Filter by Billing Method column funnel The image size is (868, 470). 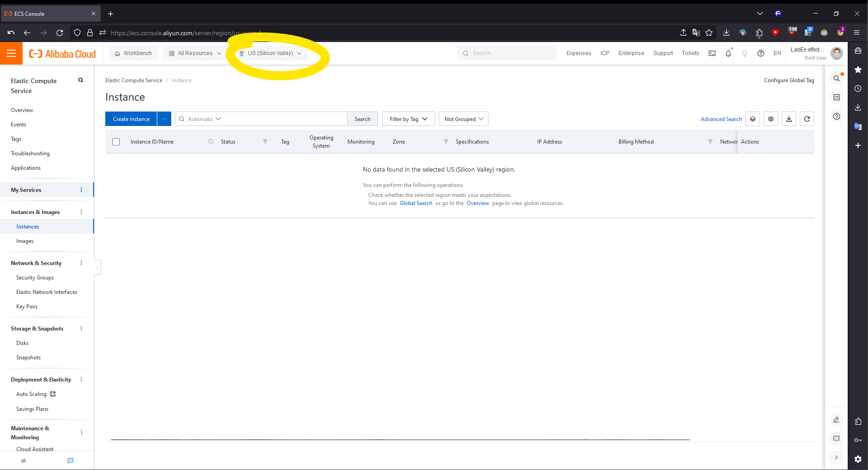click(x=710, y=142)
